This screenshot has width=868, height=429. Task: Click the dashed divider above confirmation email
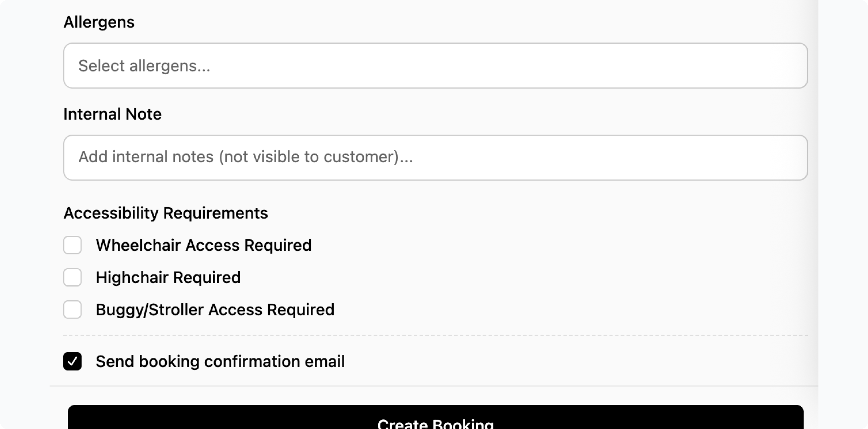tap(435, 336)
